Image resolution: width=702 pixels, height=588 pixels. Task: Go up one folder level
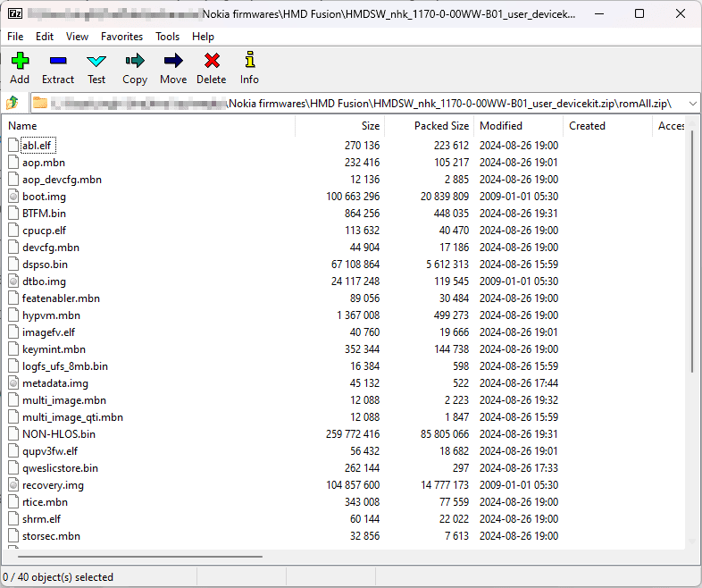point(13,103)
